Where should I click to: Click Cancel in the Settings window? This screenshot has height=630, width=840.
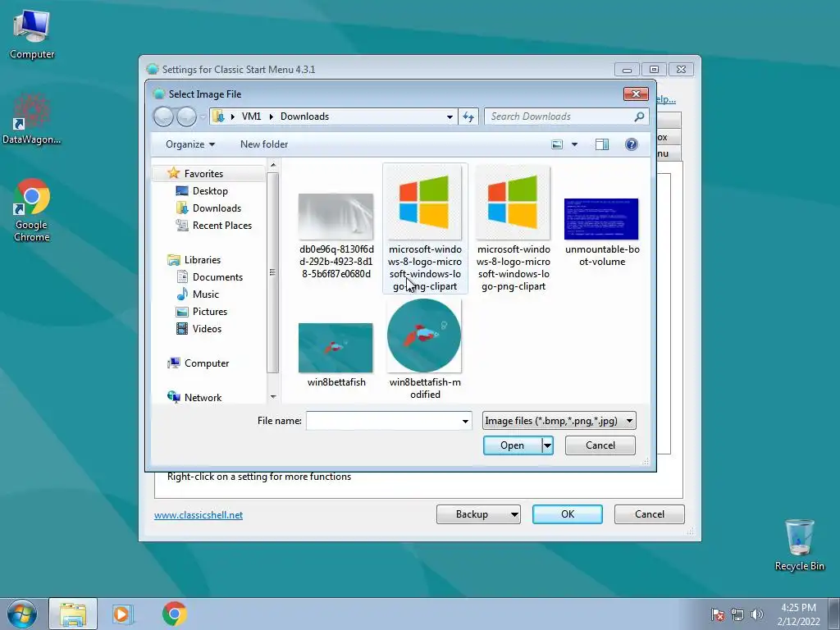(x=650, y=514)
